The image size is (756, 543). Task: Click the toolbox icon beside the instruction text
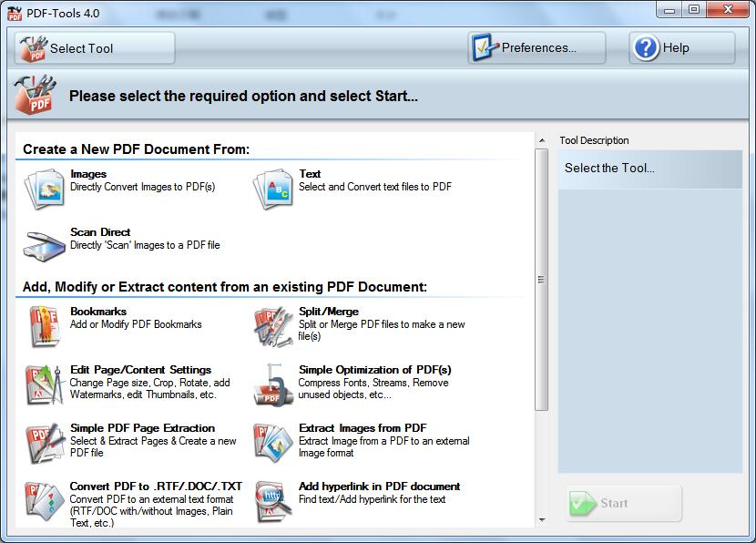click(x=34, y=92)
